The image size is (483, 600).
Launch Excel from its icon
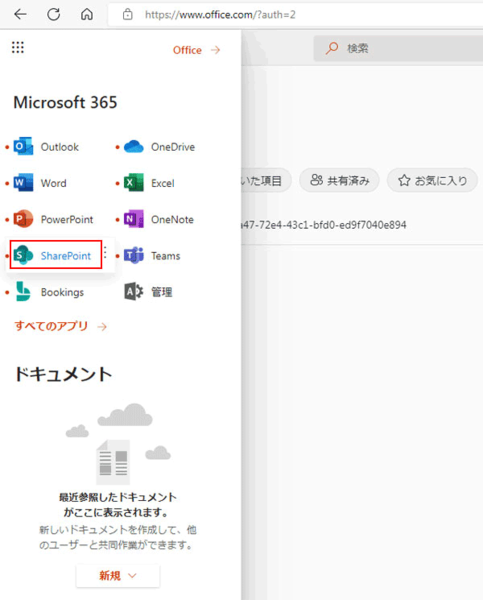(x=134, y=183)
